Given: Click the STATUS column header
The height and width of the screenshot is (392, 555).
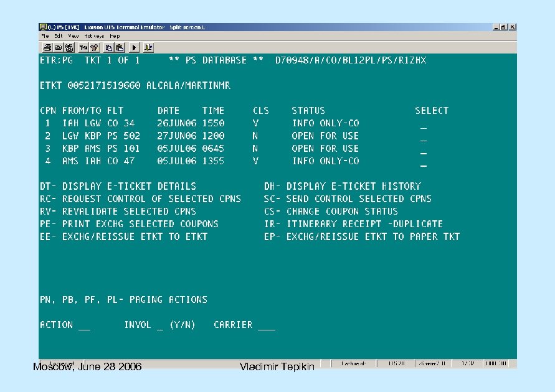Looking at the screenshot, I should coord(308,111).
